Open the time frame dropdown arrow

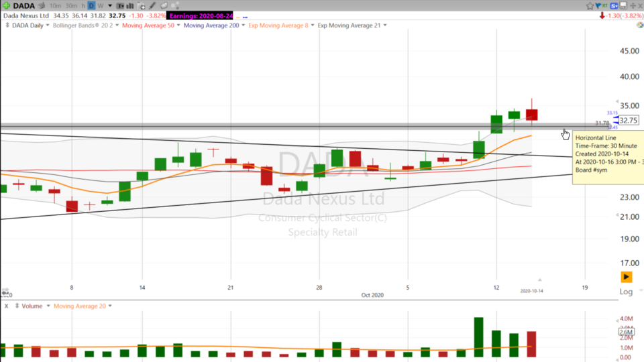(110, 6)
